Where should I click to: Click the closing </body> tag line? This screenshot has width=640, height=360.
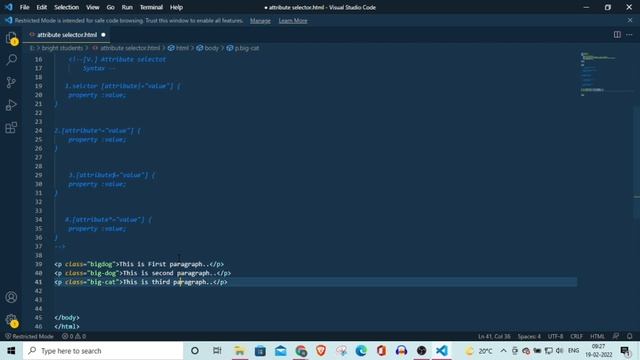(x=67, y=318)
